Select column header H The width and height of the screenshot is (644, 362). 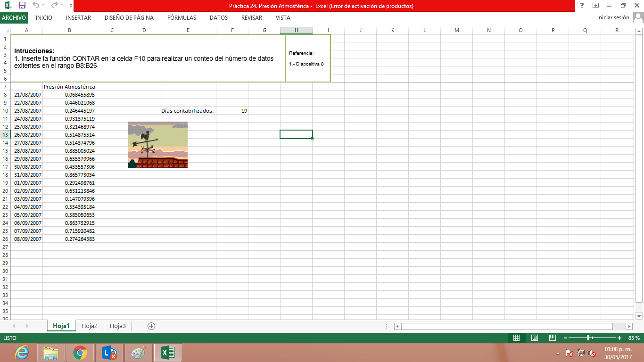click(x=297, y=30)
